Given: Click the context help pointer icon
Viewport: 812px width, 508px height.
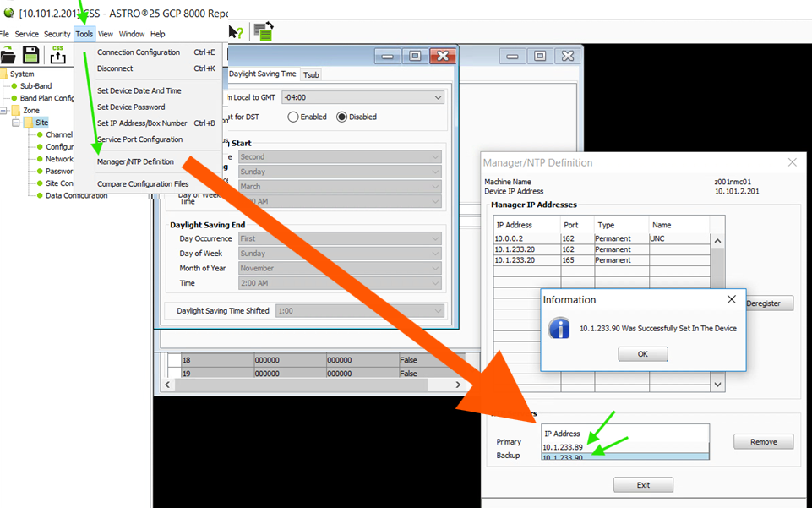Looking at the screenshot, I should click(236, 32).
